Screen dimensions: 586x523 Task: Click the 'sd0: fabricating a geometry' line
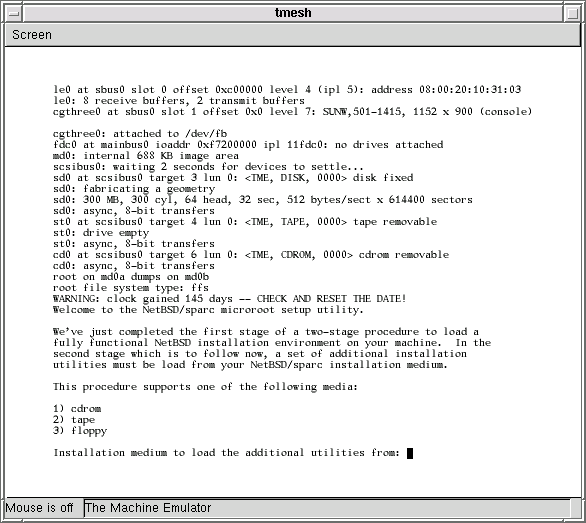coord(134,189)
